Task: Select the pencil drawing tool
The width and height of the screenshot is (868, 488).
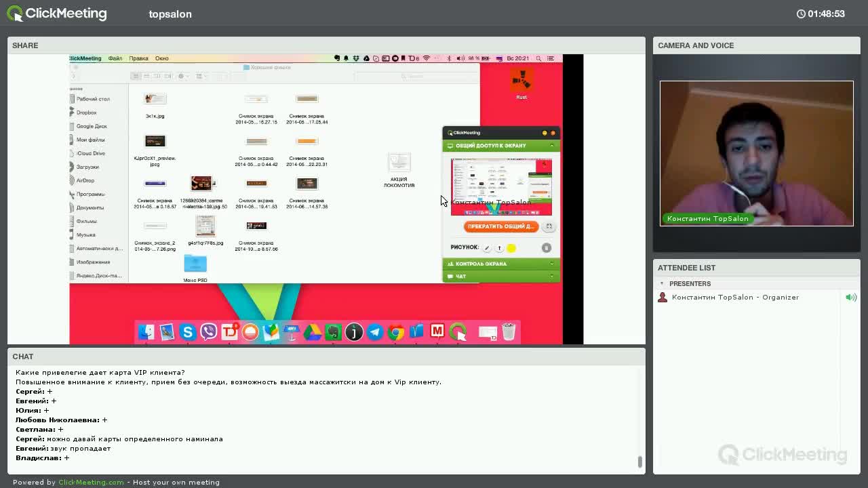Action: pos(487,248)
